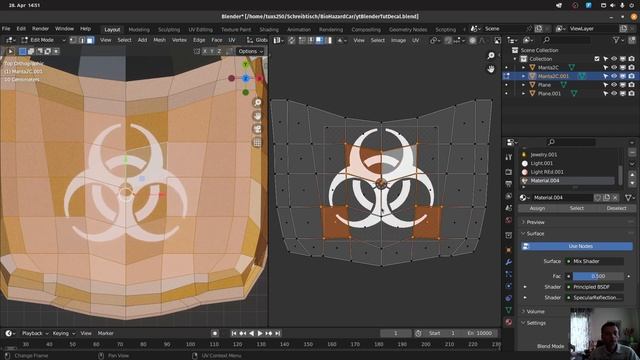This screenshot has height=360, width=640.
Task: Expand Plane.001 tree item in outliner
Action: click(524, 93)
